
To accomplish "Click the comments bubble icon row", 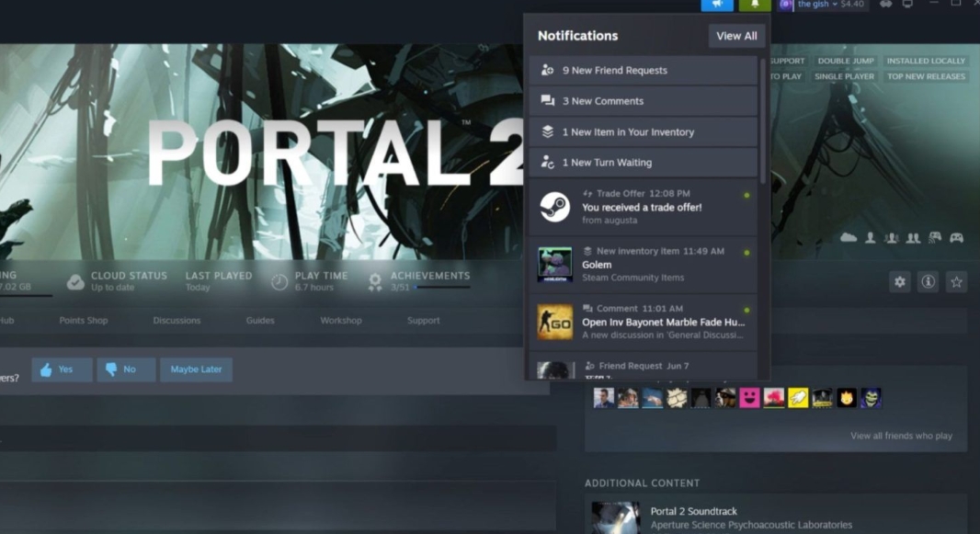I will (548, 100).
